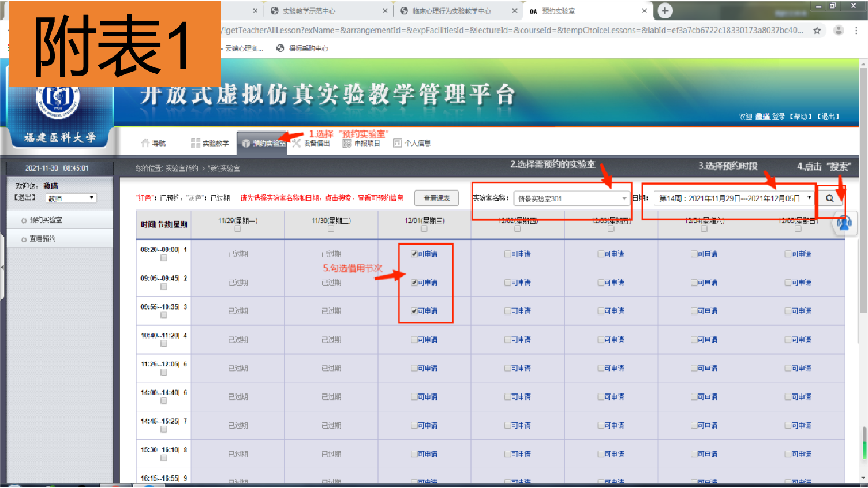
Task: Click the 【帮助】 link in header
Action: click(x=801, y=117)
